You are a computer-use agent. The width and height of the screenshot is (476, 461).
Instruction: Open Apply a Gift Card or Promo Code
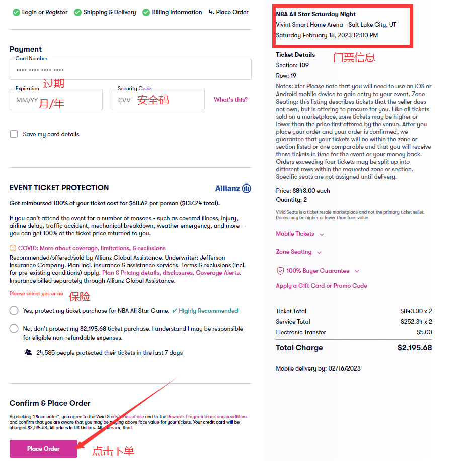click(322, 286)
